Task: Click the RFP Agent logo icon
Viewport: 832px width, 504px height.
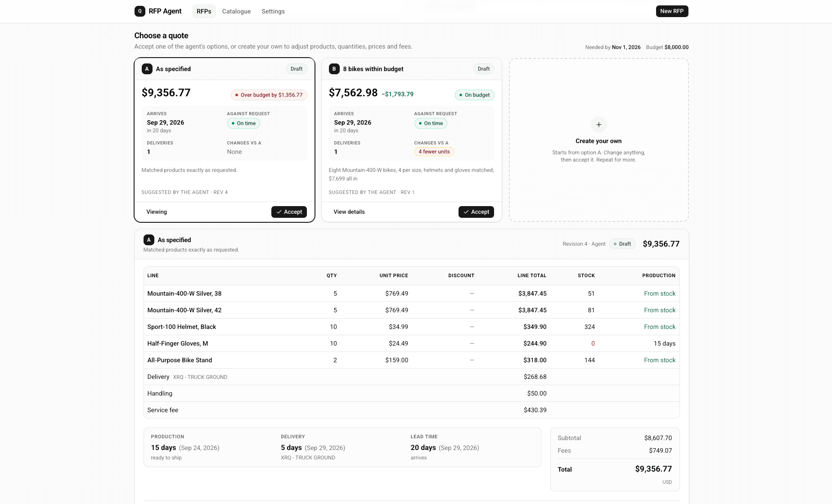Action: click(139, 11)
